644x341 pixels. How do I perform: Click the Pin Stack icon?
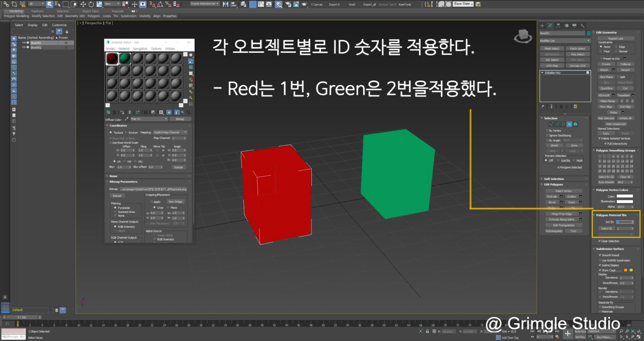[x=543, y=106]
